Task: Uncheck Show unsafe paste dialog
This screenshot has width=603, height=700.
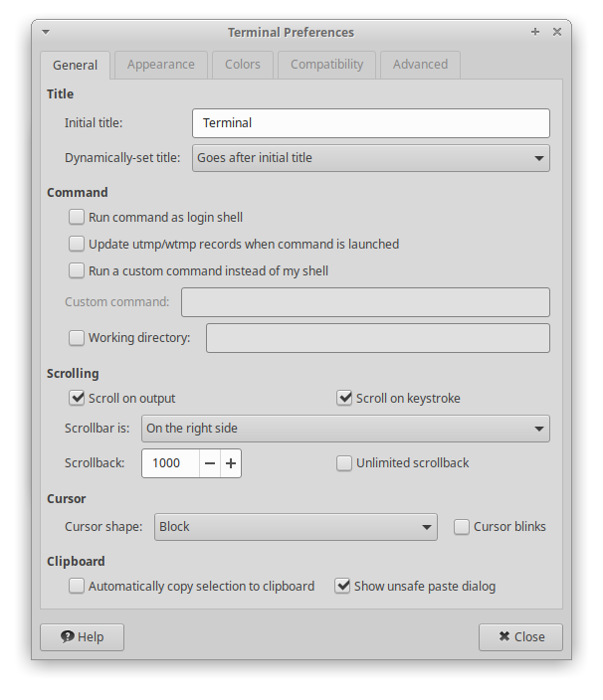Action: pyautogui.click(x=342, y=587)
